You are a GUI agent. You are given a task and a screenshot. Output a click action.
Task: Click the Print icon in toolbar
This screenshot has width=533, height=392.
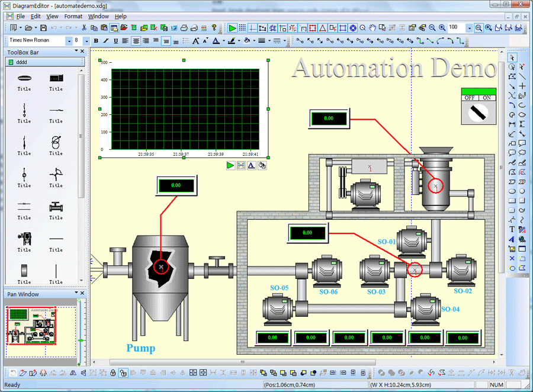coord(184,28)
